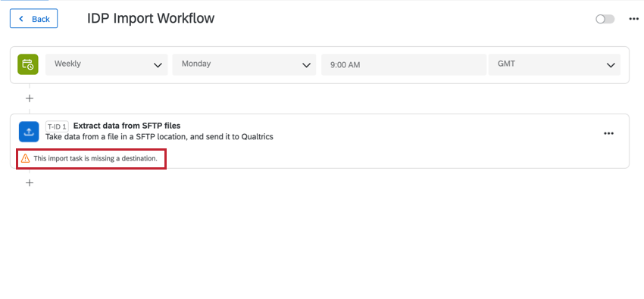Viewport: 644px width, 299px height.
Task: Open the Weekly frequency dropdown
Action: tap(106, 64)
